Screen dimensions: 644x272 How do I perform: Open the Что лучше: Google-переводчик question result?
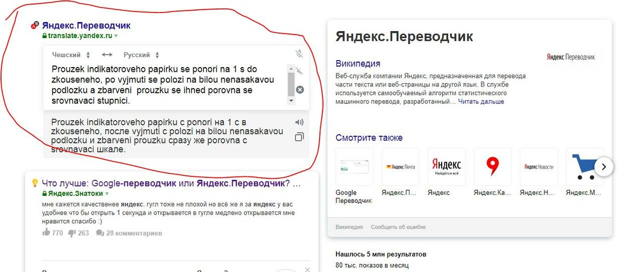[x=172, y=183]
